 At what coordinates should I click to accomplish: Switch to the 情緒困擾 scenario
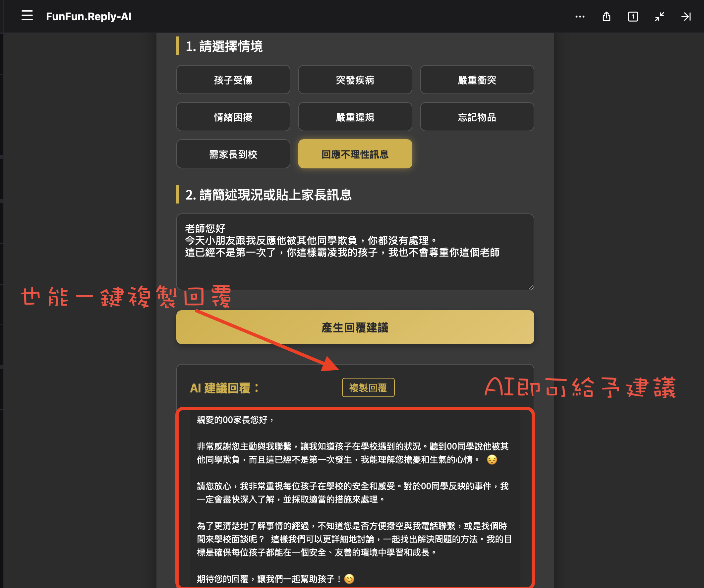(x=233, y=117)
